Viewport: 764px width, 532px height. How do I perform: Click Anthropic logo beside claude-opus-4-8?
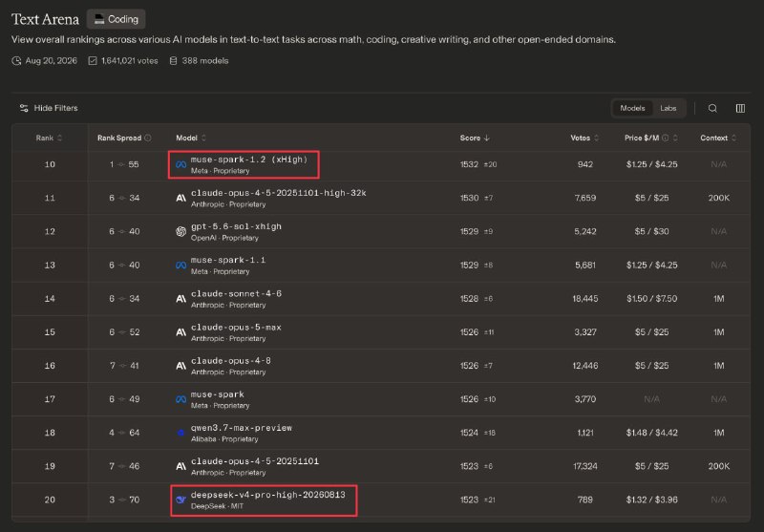tap(180, 366)
